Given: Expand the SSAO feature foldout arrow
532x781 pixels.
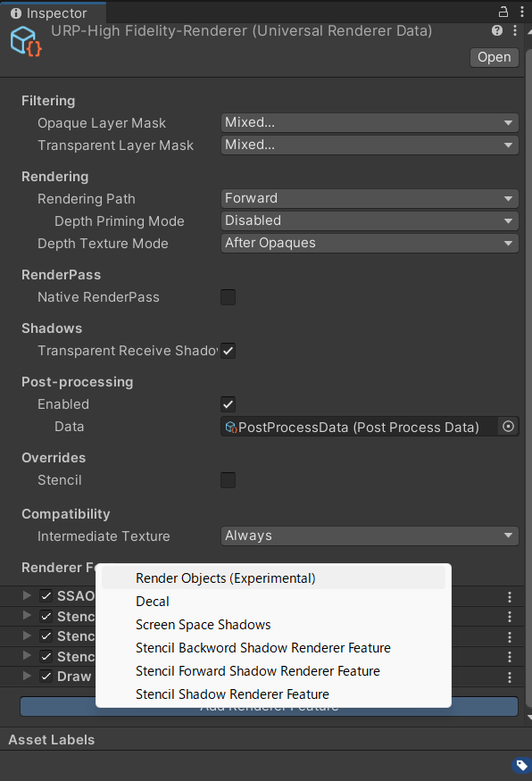Looking at the screenshot, I should pos(27,595).
